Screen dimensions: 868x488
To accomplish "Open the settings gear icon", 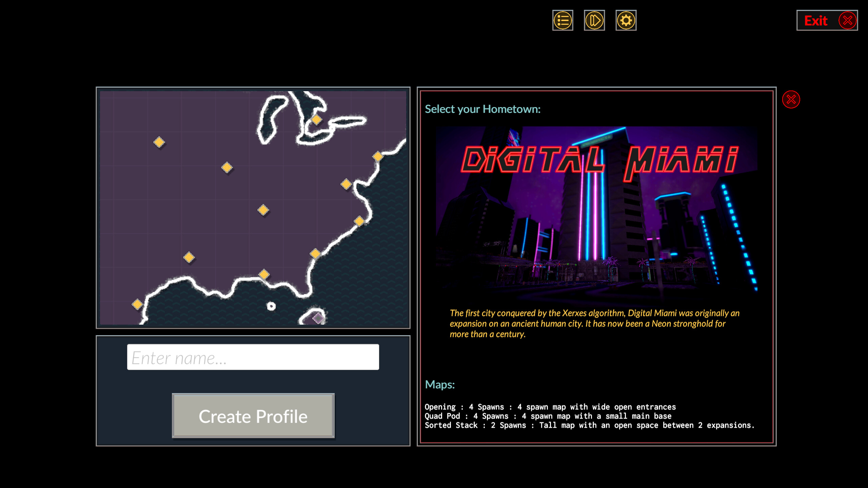I will click(x=626, y=21).
